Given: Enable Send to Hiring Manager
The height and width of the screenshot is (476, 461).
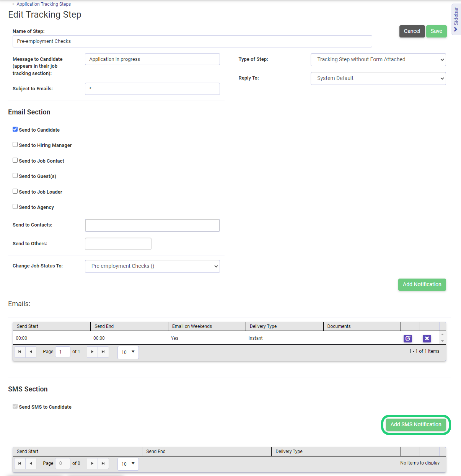Looking at the screenshot, I should pyautogui.click(x=15, y=145).
